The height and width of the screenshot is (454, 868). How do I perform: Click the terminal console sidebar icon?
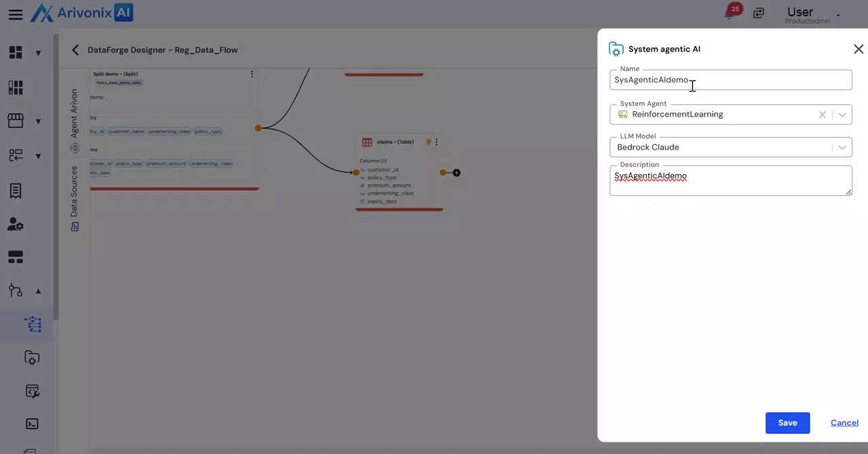pos(32,424)
